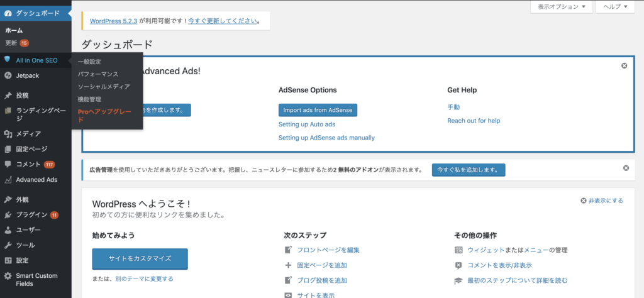Image resolution: width=644 pixels, height=298 pixels.
Task: Click the 117 comments count badge
Action: tap(49, 165)
